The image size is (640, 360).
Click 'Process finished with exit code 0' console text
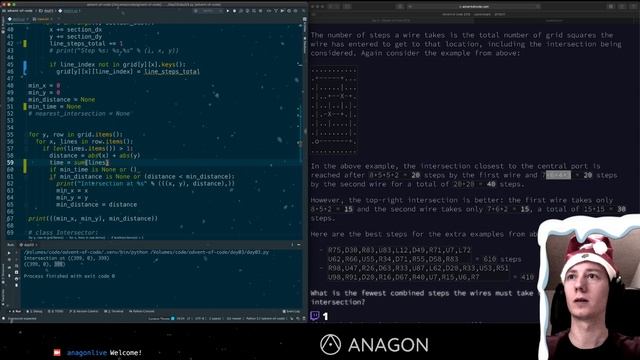69,276
